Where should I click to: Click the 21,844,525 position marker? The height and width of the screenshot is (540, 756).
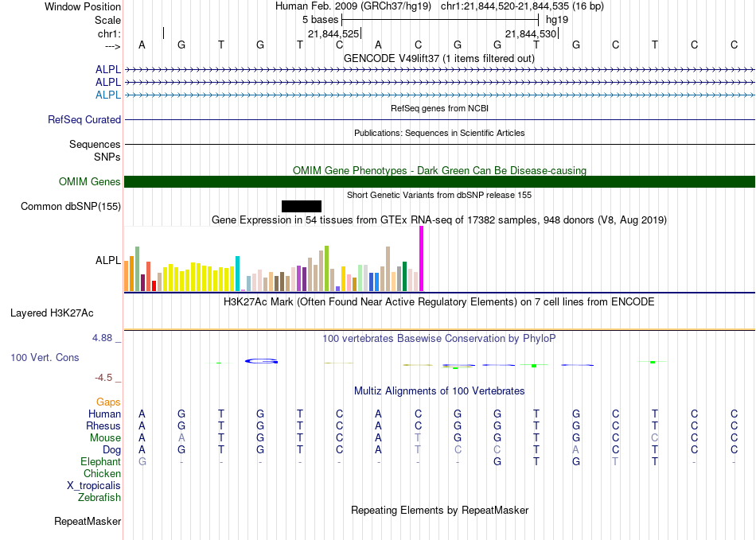click(x=333, y=33)
